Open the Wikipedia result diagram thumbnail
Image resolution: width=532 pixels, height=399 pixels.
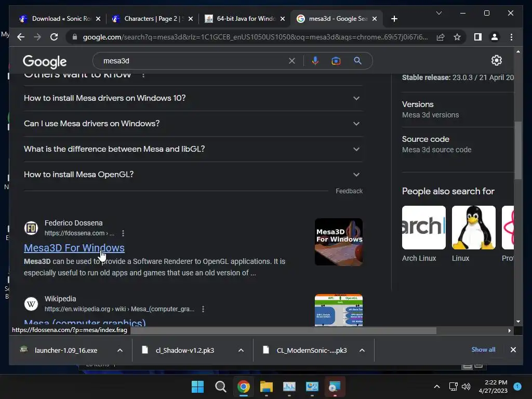click(x=339, y=310)
